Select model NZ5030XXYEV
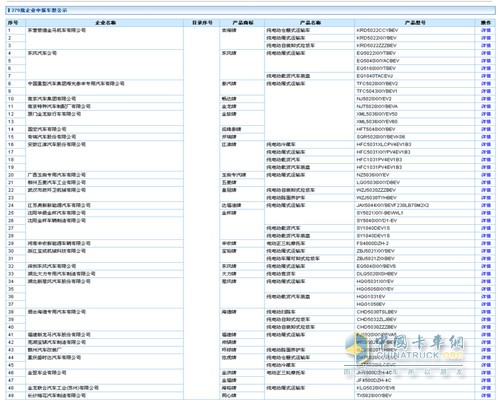Image resolution: width=500 pixels, height=400 pixels. (373, 175)
